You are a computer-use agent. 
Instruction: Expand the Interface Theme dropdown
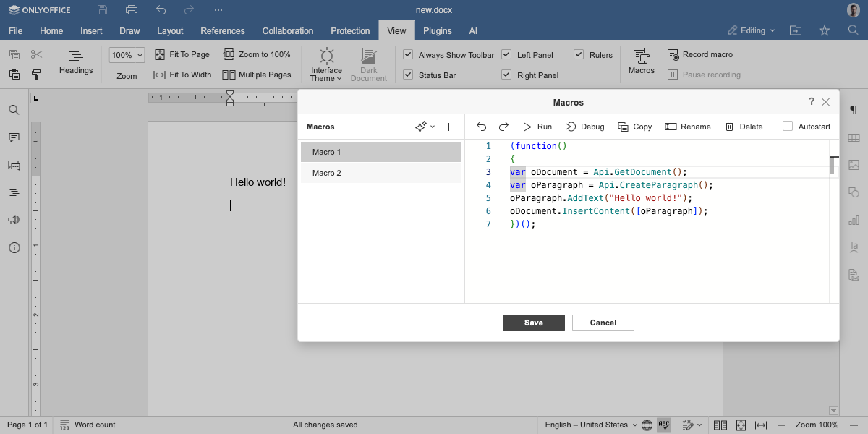326,78
